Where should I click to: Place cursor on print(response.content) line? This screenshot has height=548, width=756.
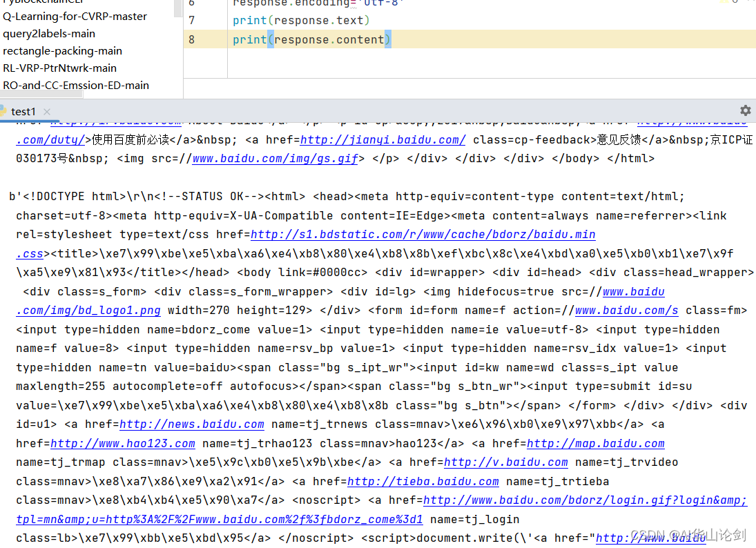(x=311, y=39)
